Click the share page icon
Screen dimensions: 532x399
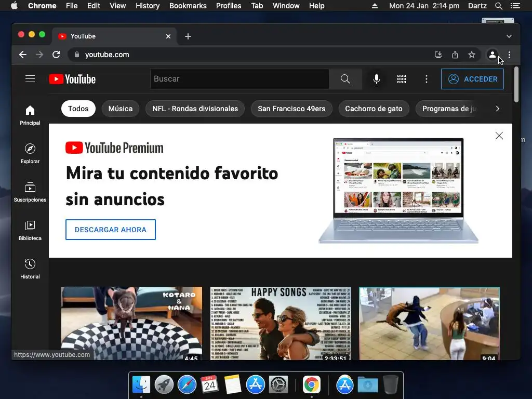[455, 55]
